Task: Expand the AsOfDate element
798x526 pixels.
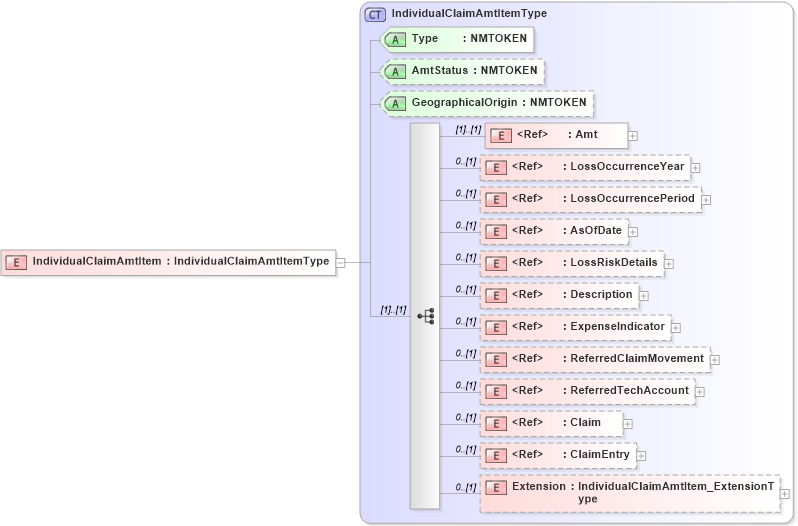Action: tap(633, 232)
